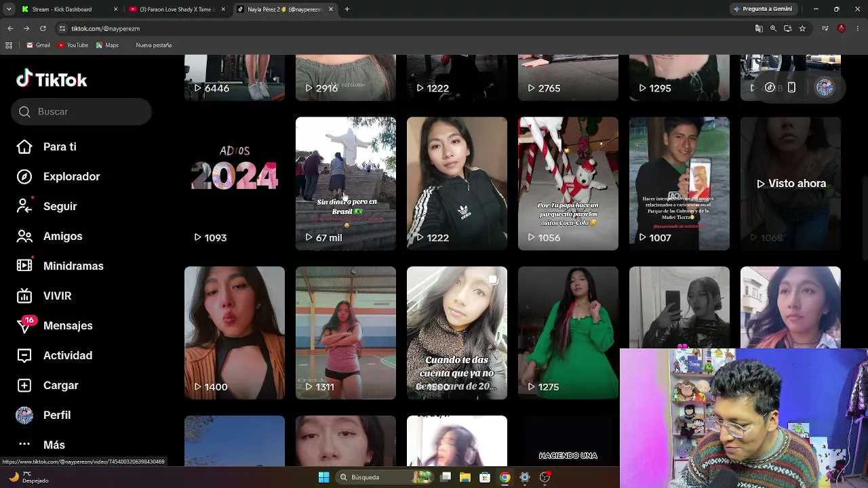Bookmark this page with the star
The width and height of the screenshot is (868, 488).
802,28
